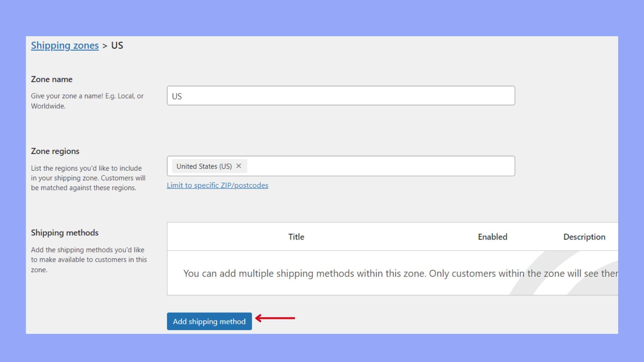Click the Enabled column header
644x362 pixels.
(x=492, y=237)
